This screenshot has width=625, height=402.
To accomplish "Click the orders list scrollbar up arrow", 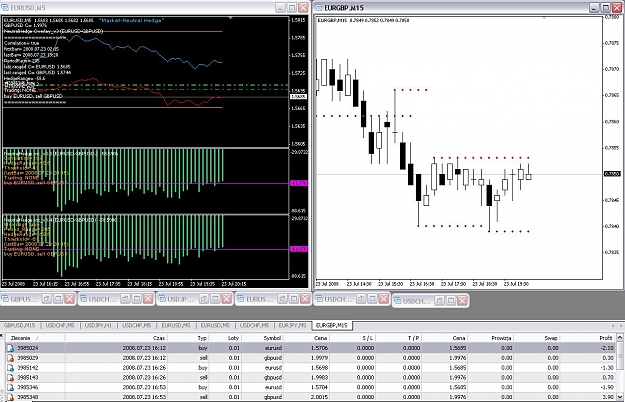I will pos(620,338).
